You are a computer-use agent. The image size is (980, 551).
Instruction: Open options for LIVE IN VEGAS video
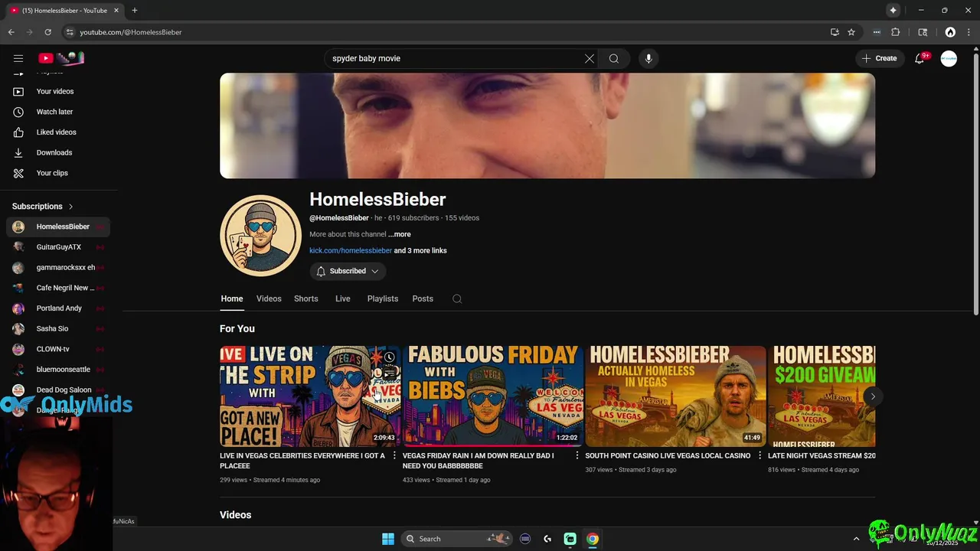[395, 455]
